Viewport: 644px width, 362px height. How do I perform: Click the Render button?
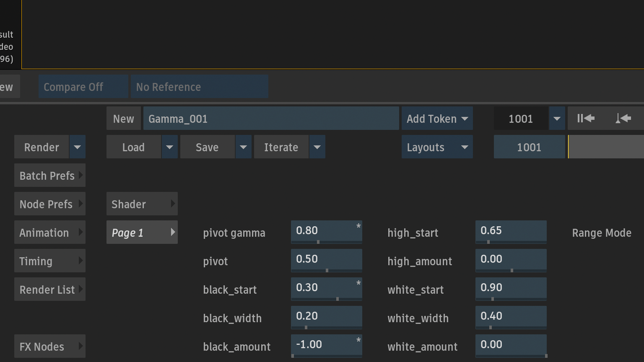42,147
